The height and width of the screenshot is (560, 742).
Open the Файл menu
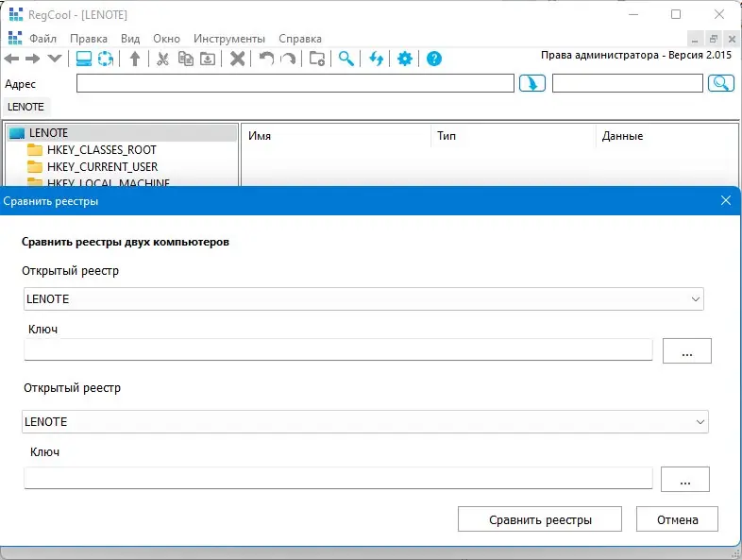click(x=43, y=39)
